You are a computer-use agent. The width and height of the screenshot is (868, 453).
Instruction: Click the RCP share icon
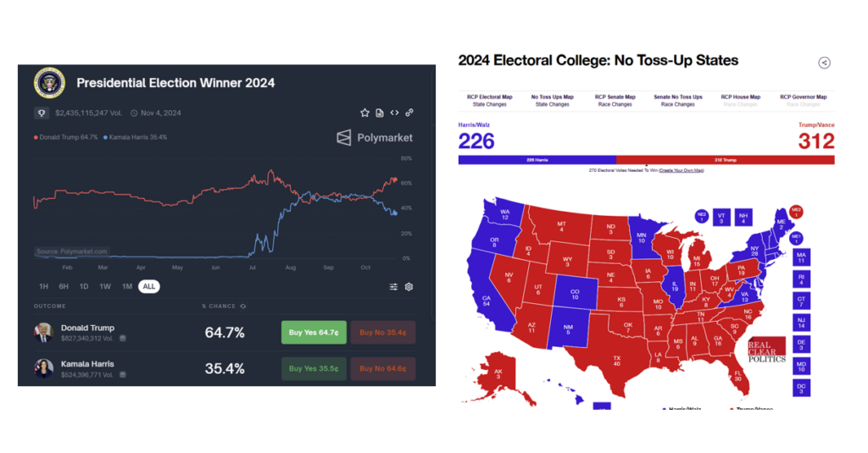point(824,63)
